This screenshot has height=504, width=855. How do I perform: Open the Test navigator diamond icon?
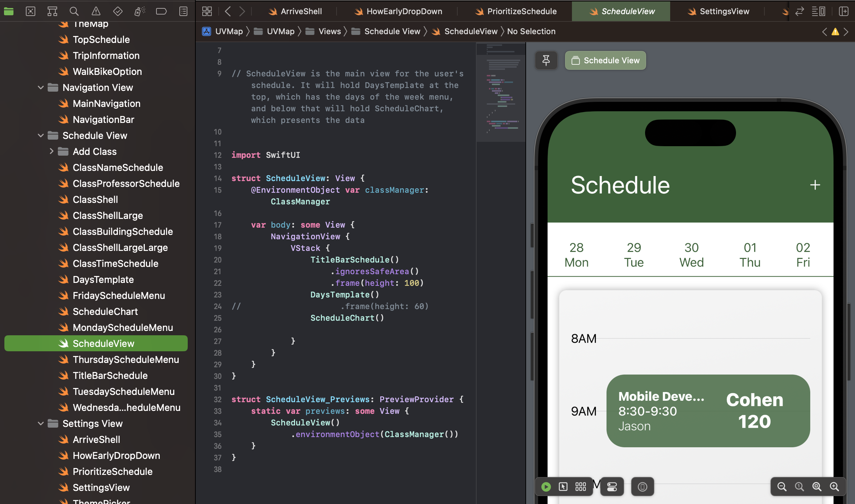118,11
